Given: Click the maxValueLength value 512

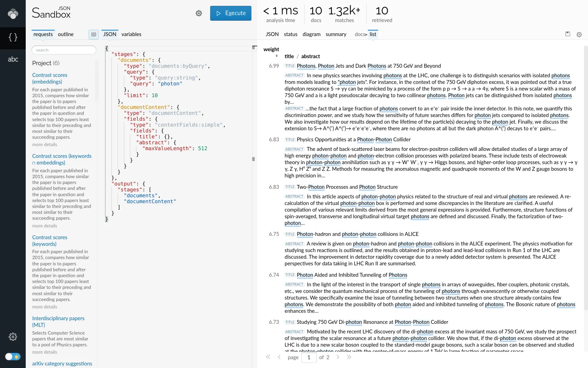Looking at the screenshot, I should (x=202, y=148).
